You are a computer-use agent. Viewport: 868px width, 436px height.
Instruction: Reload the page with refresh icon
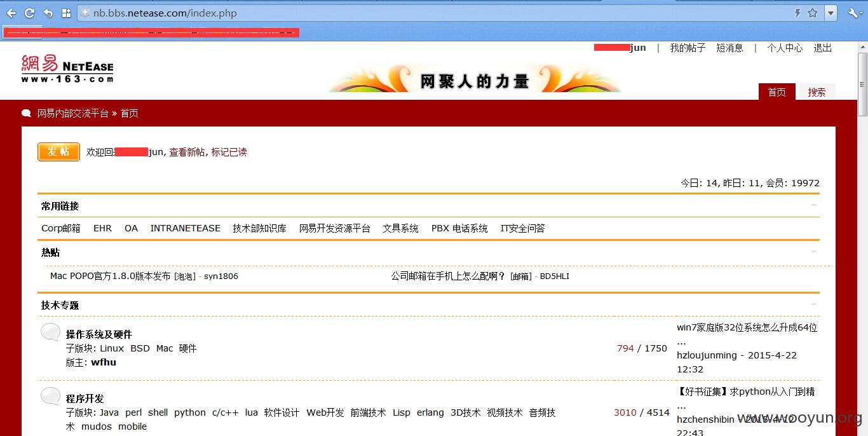(x=29, y=13)
